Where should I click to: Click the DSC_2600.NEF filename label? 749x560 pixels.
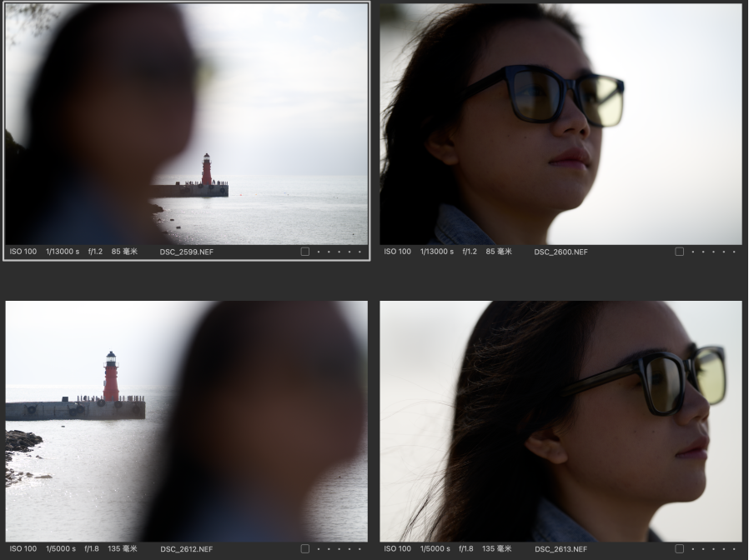click(560, 252)
